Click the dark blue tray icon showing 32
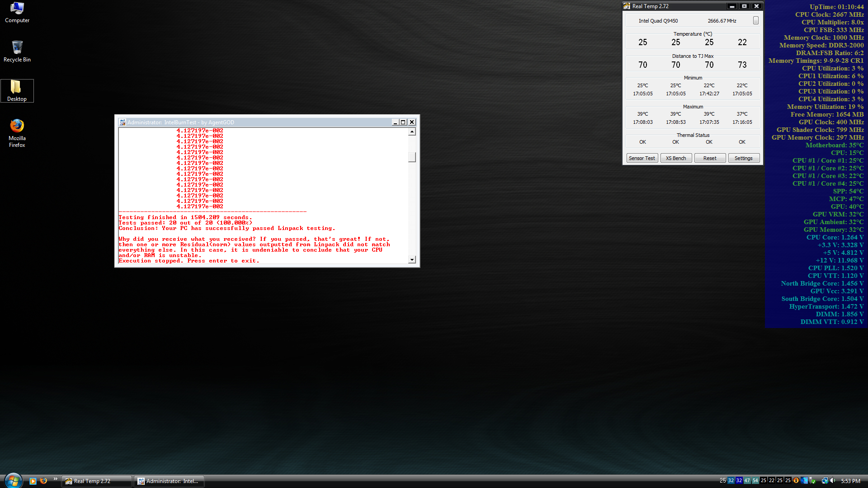The height and width of the screenshot is (488, 868). point(739,480)
